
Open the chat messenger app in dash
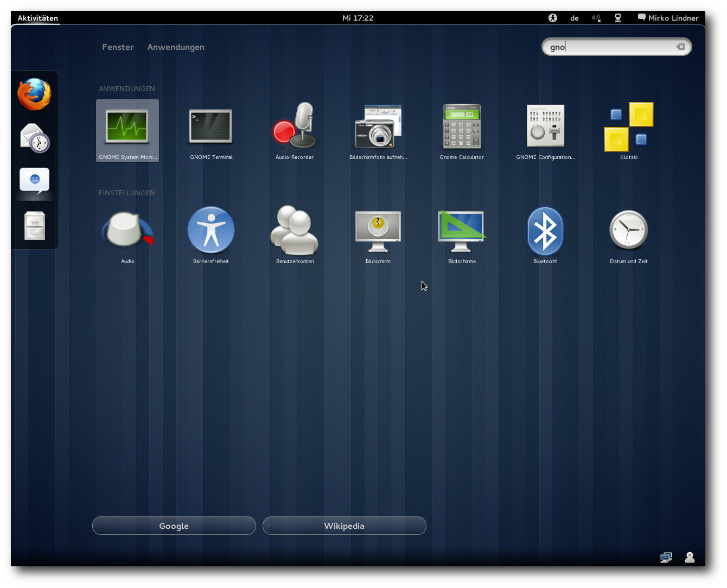(x=34, y=181)
